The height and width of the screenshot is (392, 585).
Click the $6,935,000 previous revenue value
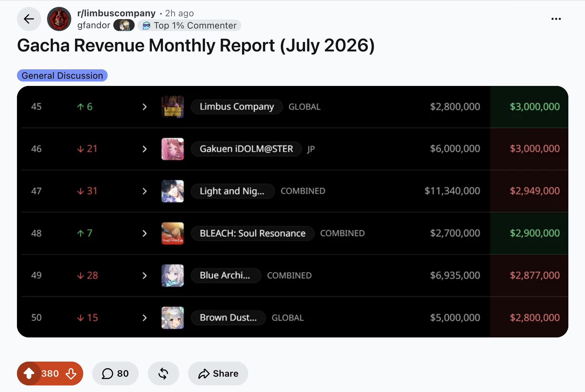[455, 275]
